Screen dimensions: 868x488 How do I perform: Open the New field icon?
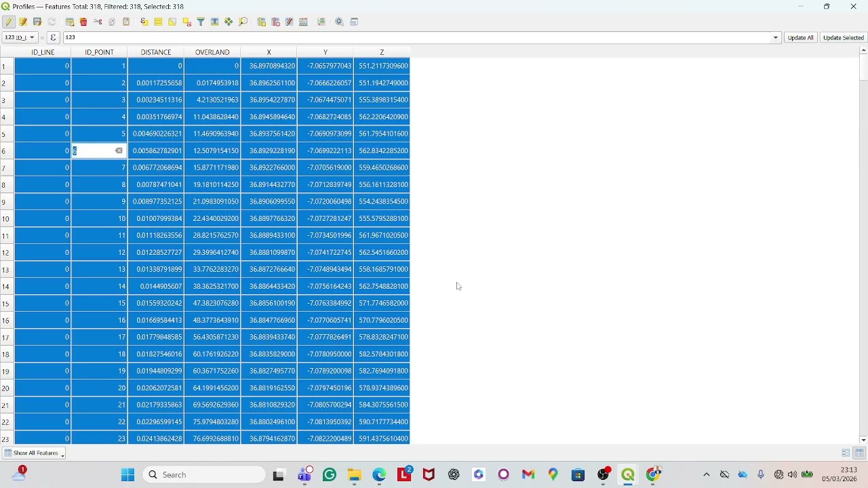click(x=262, y=22)
